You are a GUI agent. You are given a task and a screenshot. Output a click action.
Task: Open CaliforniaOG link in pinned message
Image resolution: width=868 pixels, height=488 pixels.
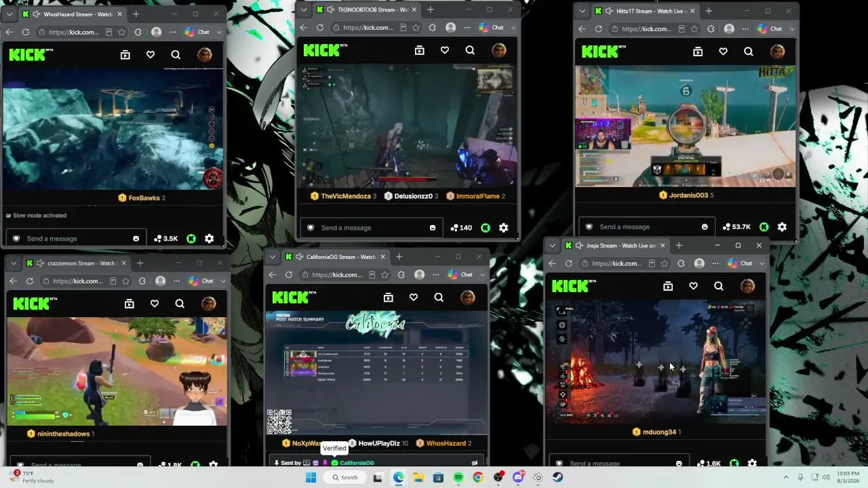357,463
